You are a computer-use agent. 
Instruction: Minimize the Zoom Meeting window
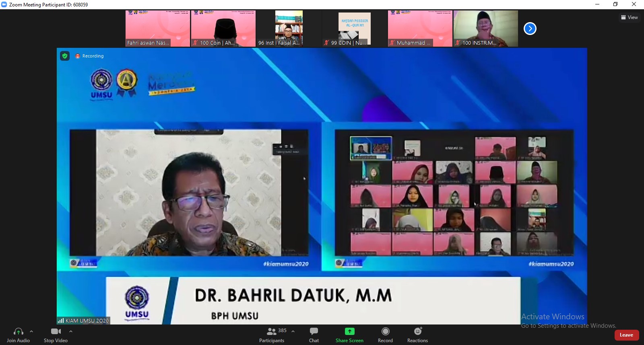click(597, 4)
